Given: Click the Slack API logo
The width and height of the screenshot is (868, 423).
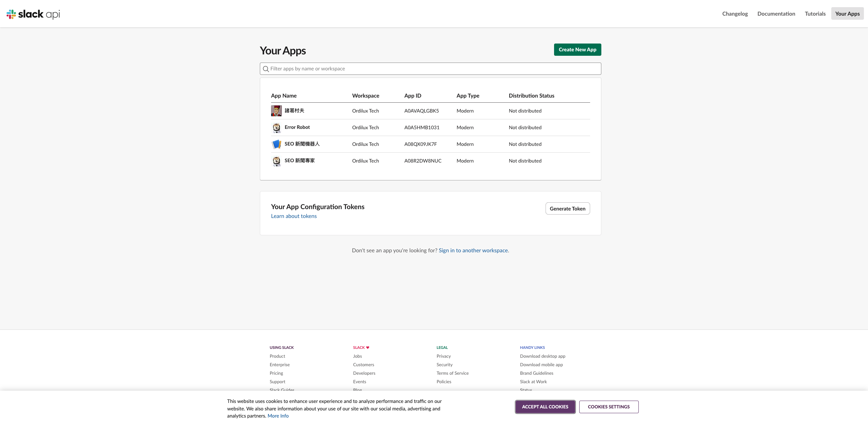Looking at the screenshot, I should (x=33, y=14).
